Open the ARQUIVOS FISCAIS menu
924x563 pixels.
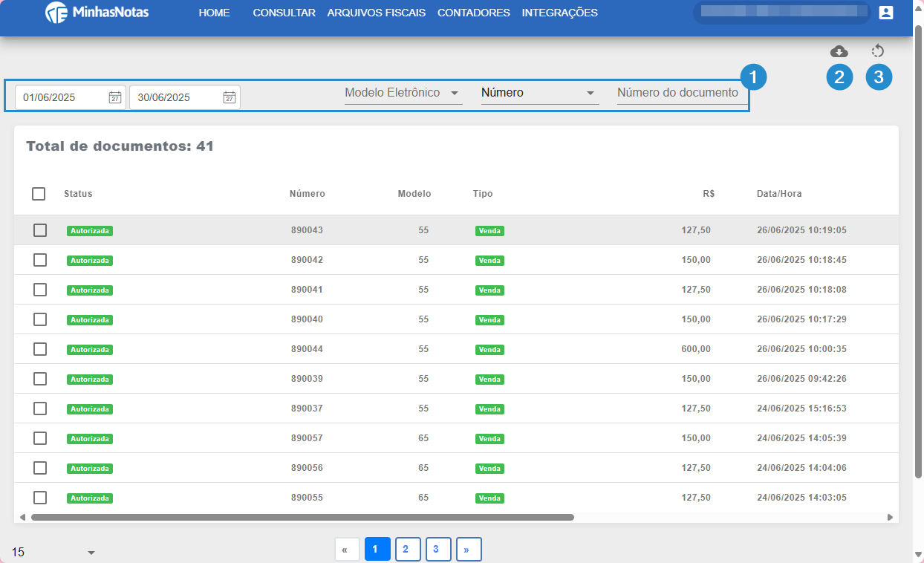377,13
